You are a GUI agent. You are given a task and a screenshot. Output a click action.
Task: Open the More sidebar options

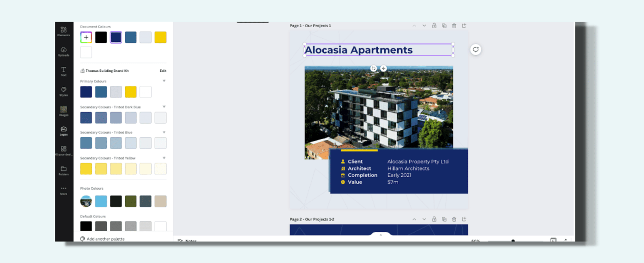[x=64, y=191]
